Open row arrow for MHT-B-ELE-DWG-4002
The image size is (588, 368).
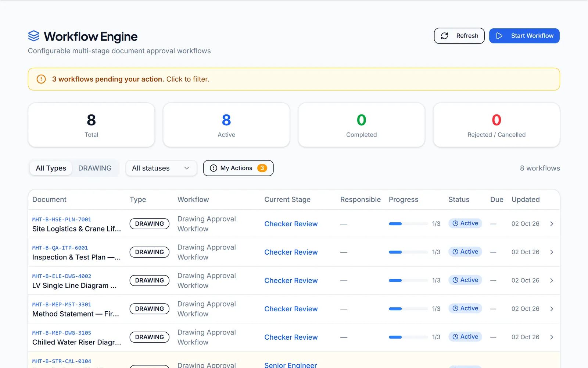(x=552, y=280)
